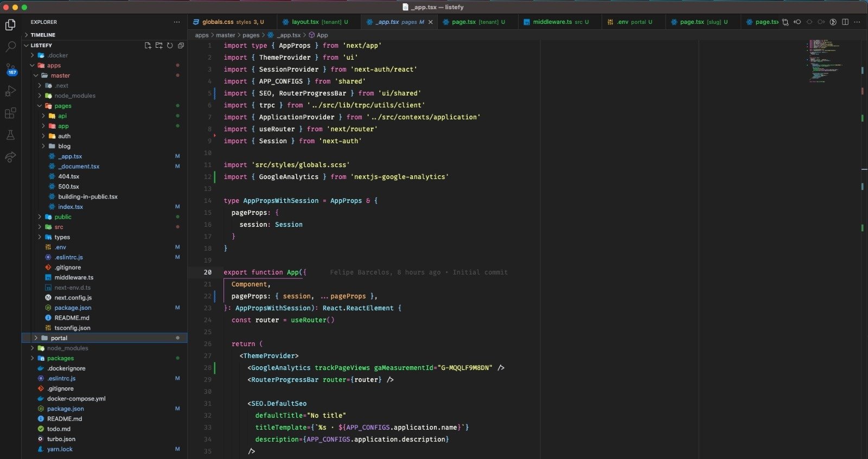
Task: Go to previous change icon
Action: click(x=797, y=22)
